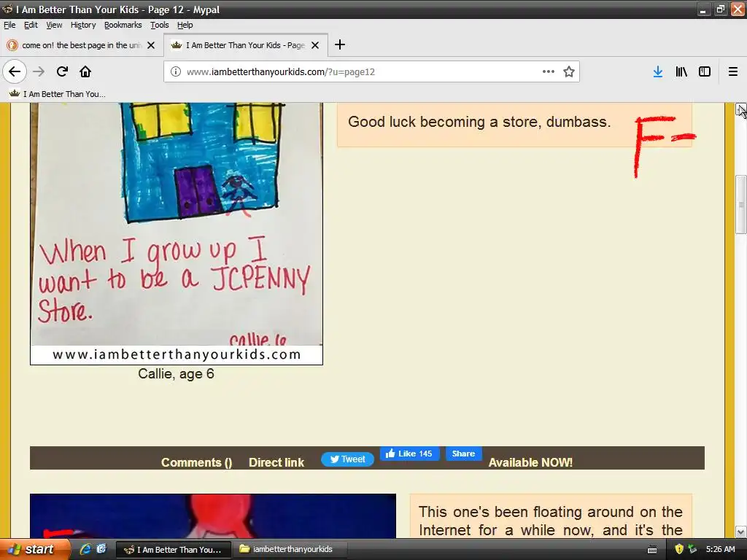
Task: Open the downloads panel arrow
Action: (658, 71)
